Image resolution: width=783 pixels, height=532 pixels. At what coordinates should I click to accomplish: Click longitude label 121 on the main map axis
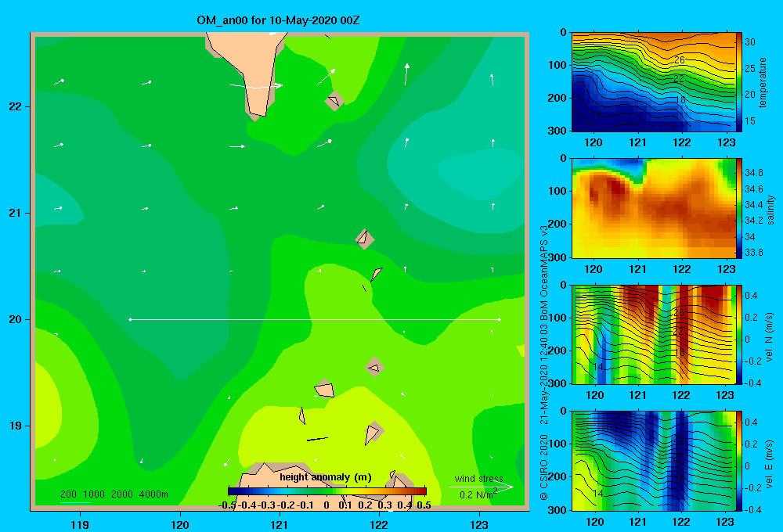click(x=280, y=524)
